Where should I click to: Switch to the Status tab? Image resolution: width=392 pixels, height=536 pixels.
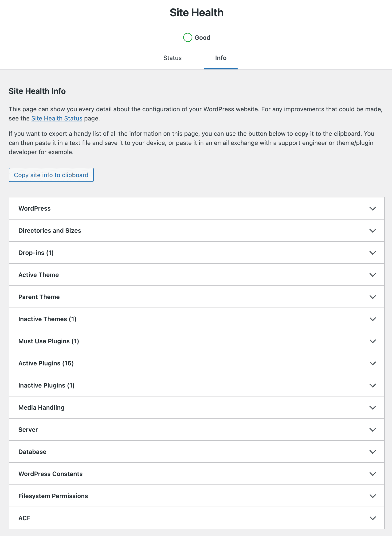point(172,58)
